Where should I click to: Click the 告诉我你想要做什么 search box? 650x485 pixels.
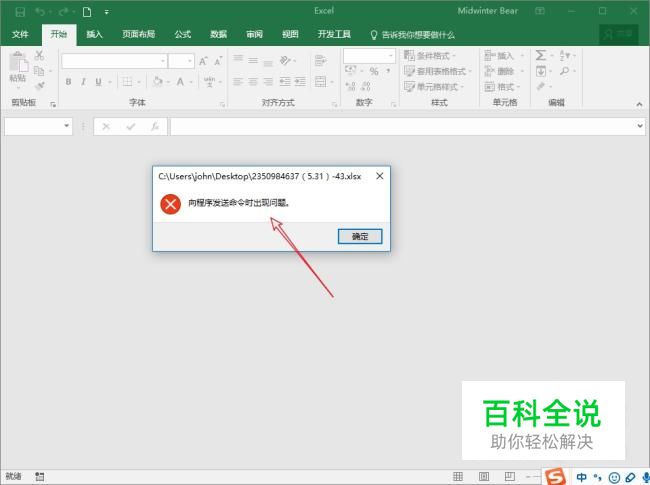coord(412,35)
